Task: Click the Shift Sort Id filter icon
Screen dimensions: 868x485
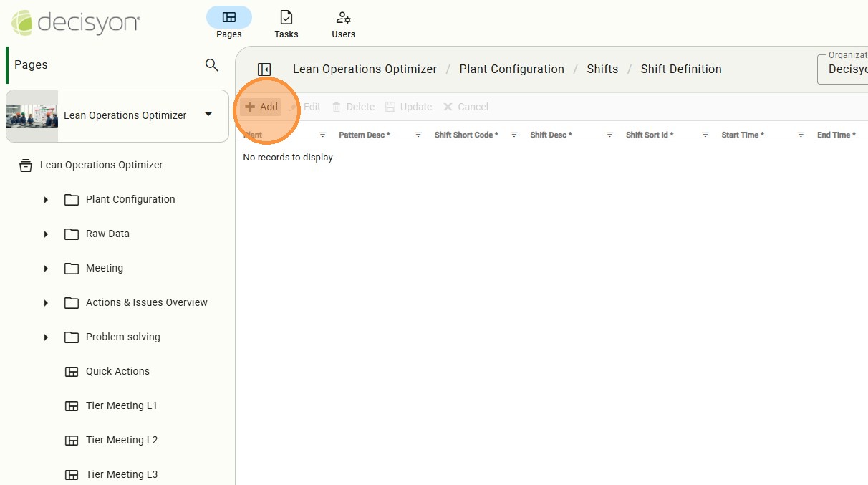Action: pos(705,135)
